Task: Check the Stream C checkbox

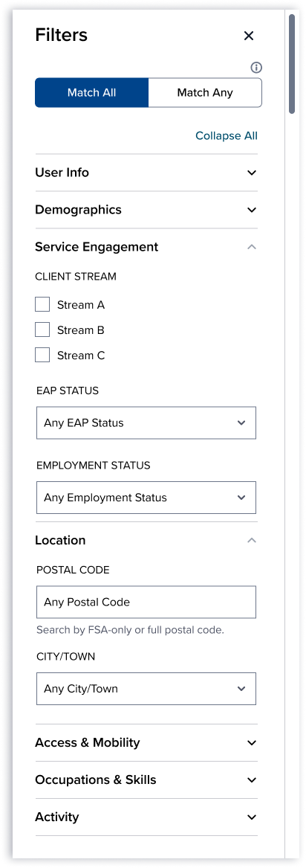Action: click(x=42, y=356)
